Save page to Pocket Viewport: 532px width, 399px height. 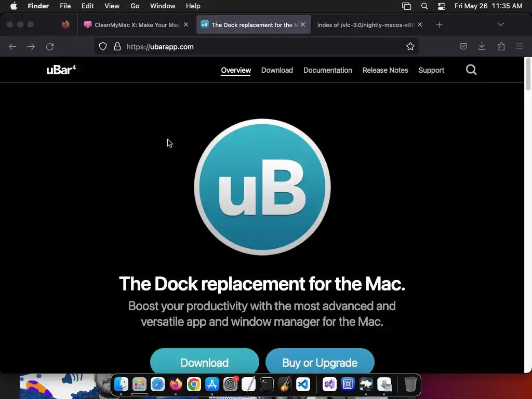[463, 46]
